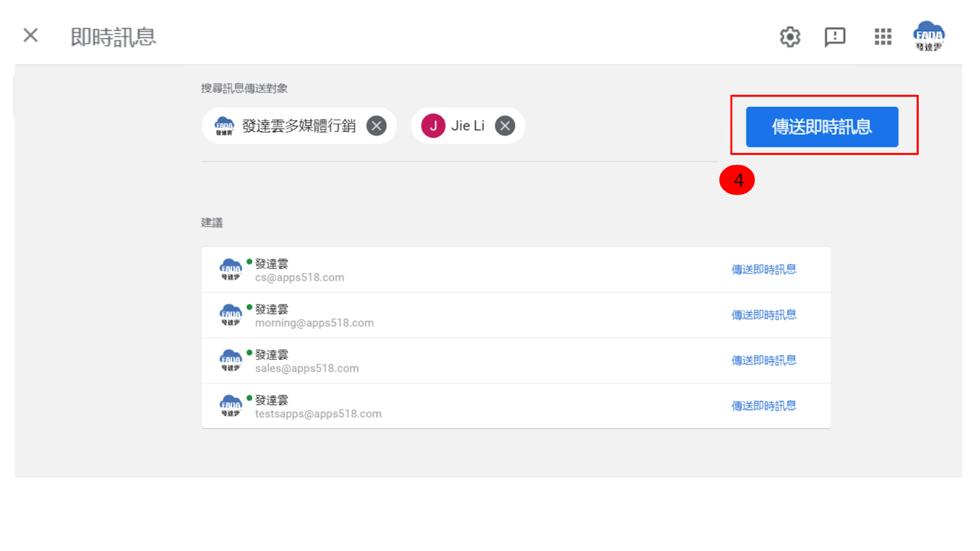
Task: Click the send feedback icon
Action: tap(835, 37)
